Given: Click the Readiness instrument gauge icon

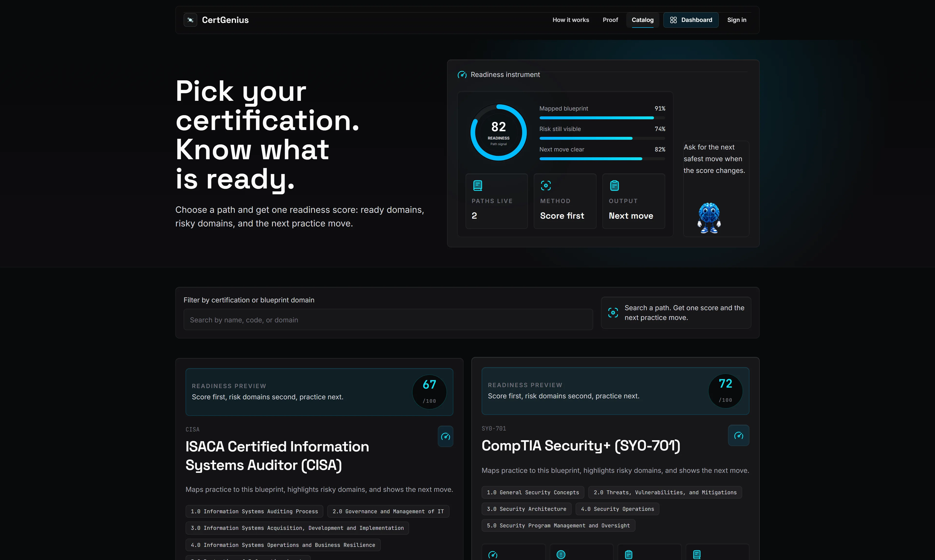Looking at the screenshot, I should tap(462, 75).
